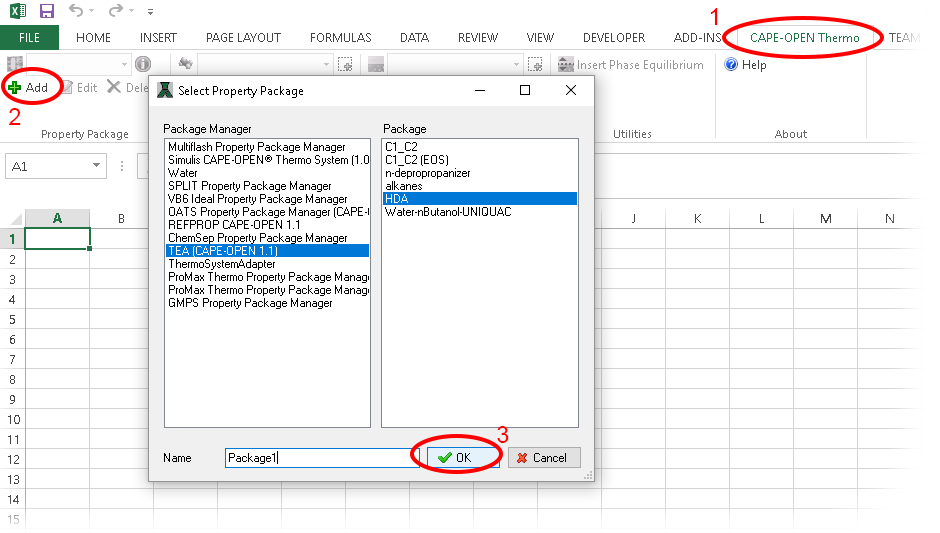Image resolution: width=940 pixels, height=533 pixels.
Task: Redo the last action
Action: click(x=116, y=10)
